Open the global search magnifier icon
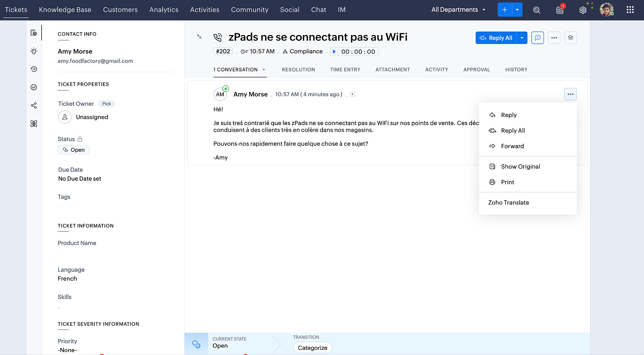Image resolution: width=644 pixels, height=355 pixels. click(x=536, y=10)
